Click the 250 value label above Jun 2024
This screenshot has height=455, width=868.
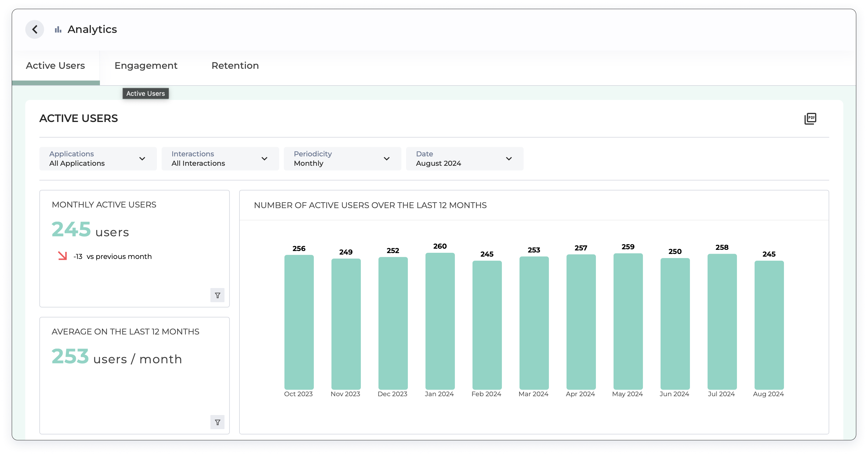click(x=675, y=251)
